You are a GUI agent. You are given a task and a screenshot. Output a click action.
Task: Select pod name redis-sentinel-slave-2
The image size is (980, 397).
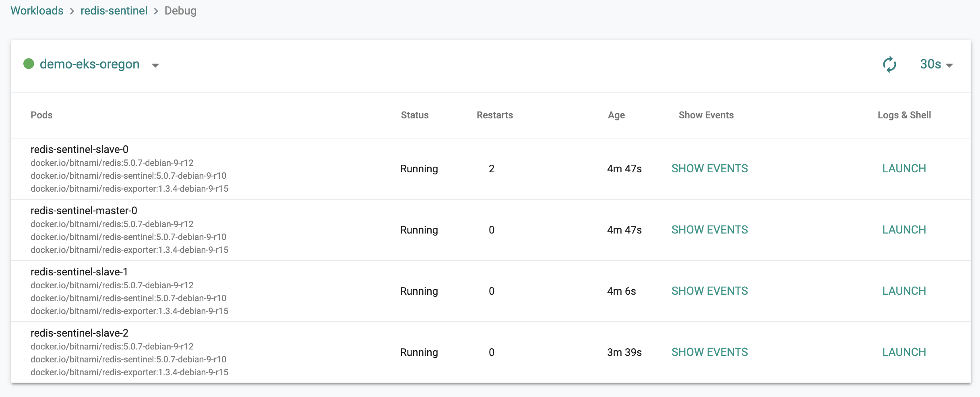click(x=79, y=333)
